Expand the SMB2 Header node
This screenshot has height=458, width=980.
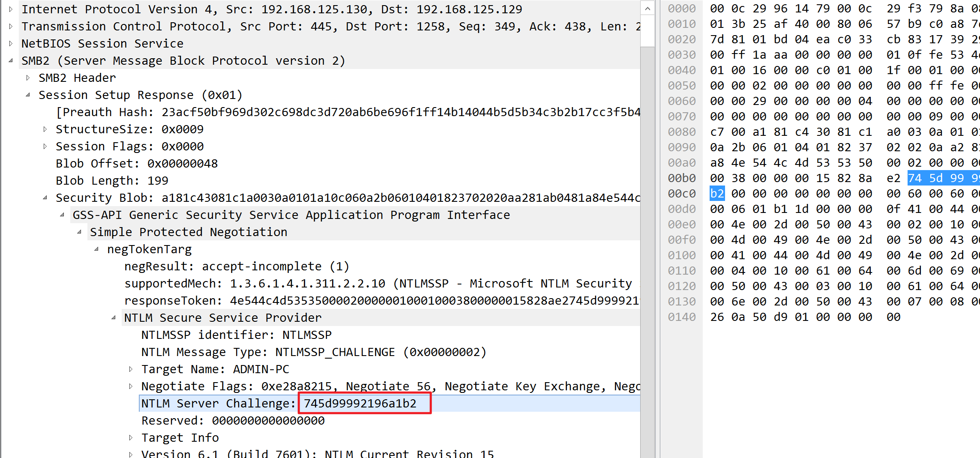tap(28, 78)
